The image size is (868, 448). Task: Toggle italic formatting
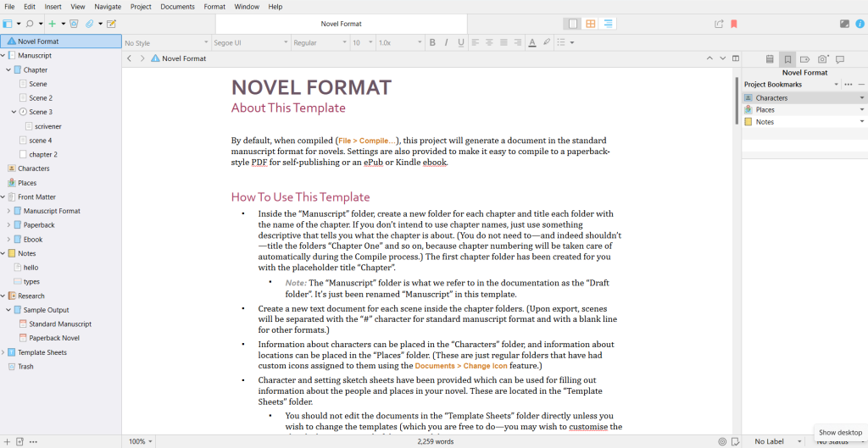tap(446, 42)
